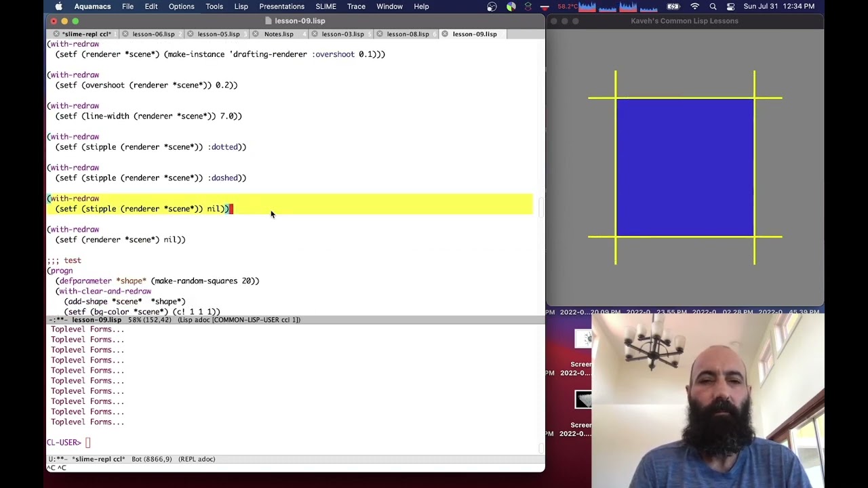Click the '(with-clear-and-redraw' line
868x488 pixels.
103,291
